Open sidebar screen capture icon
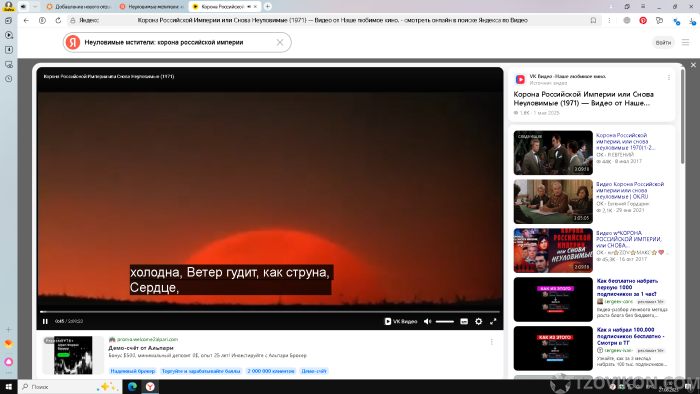The height and width of the screenshot is (394, 700). click(8, 64)
